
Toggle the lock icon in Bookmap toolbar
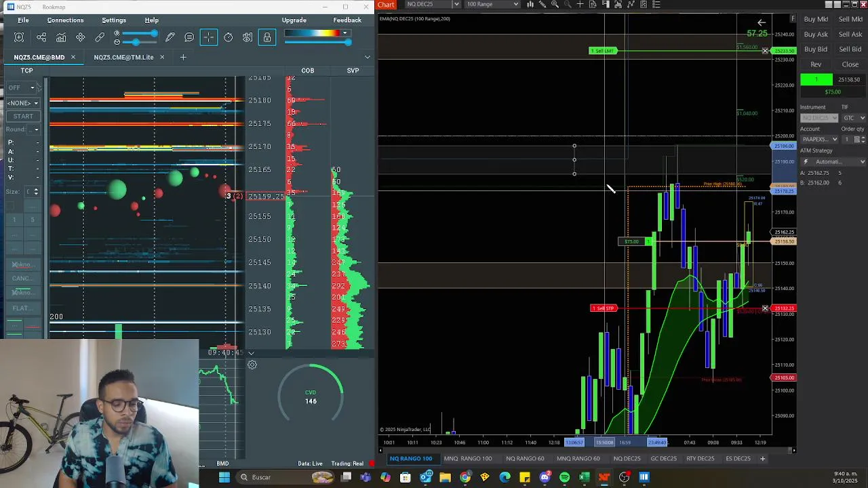(x=267, y=37)
